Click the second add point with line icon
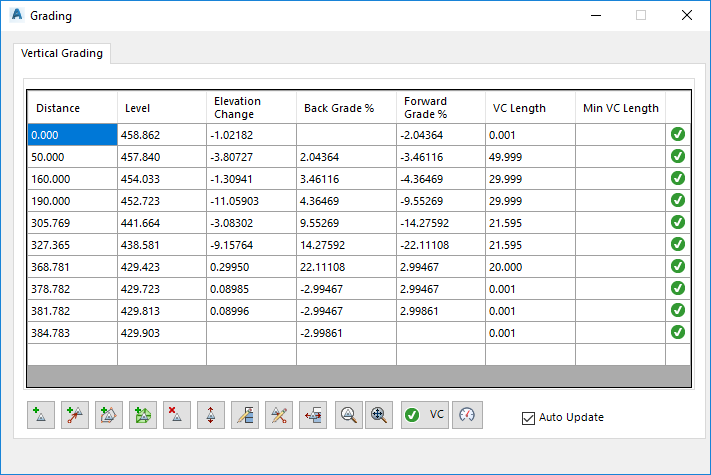Image resolution: width=711 pixels, height=475 pixels. point(75,415)
